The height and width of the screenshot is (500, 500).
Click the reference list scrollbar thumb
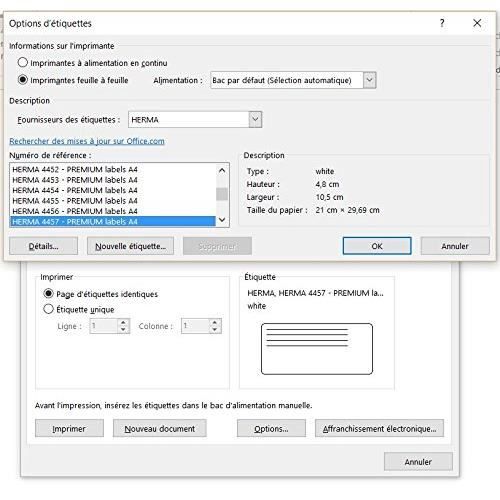pos(222,194)
